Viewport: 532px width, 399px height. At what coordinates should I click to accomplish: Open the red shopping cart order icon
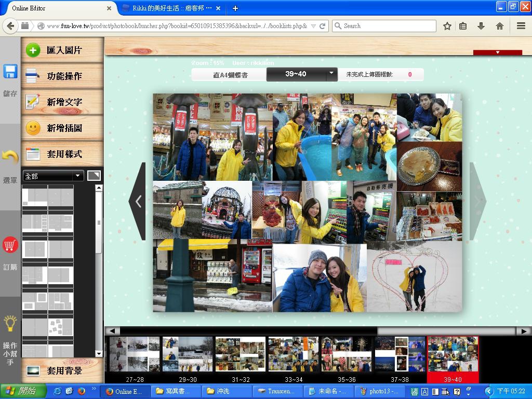click(10, 245)
